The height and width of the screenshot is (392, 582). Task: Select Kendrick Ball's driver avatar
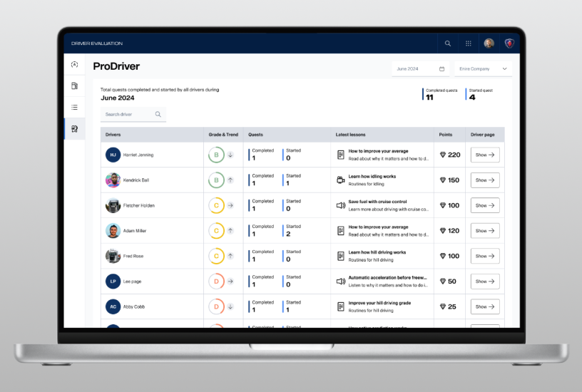pos(113,180)
